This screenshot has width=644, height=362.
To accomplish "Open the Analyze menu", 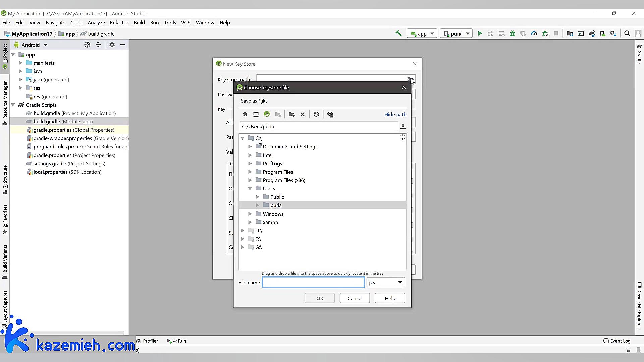I will coord(96,23).
